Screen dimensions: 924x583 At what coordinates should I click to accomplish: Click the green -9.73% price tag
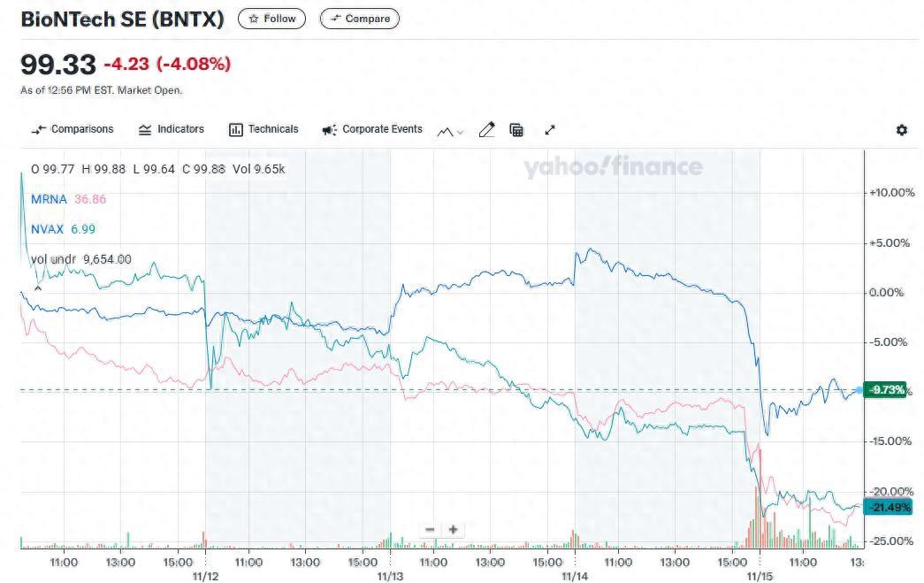click(x=887, y=390)
